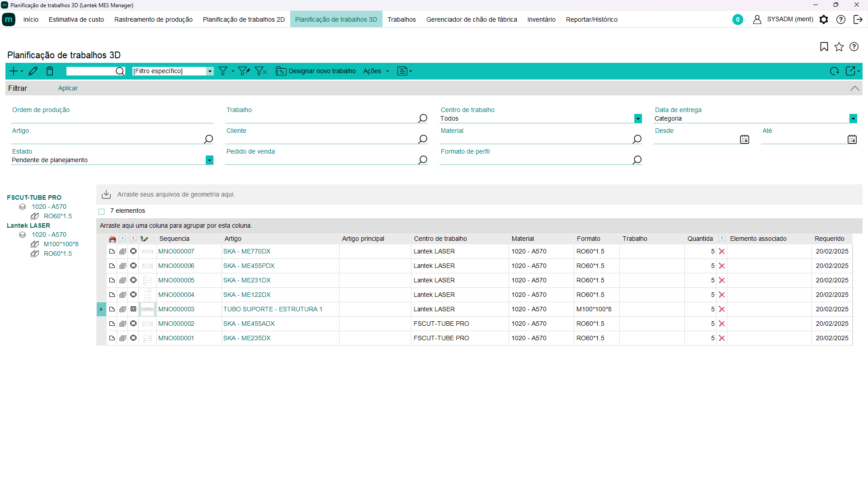The image size is (868, 488).
Task: Click the Artigo field search magnifier
Action: coord(208,139)
